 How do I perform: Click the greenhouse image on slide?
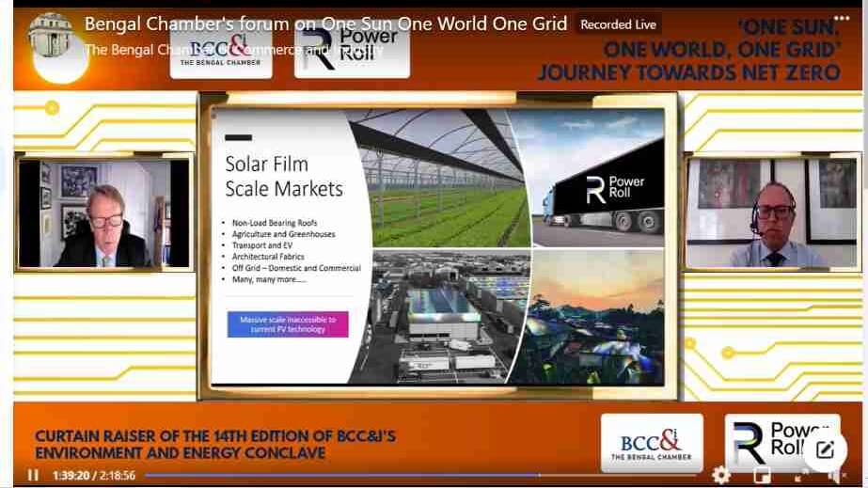[x=440, y=178]
